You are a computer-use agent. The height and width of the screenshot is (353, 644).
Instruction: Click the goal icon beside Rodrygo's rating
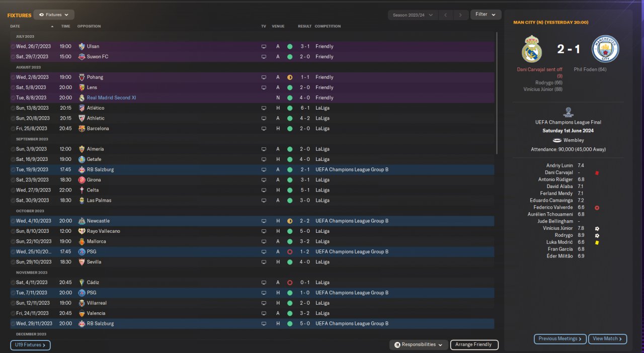coord(597,236)
